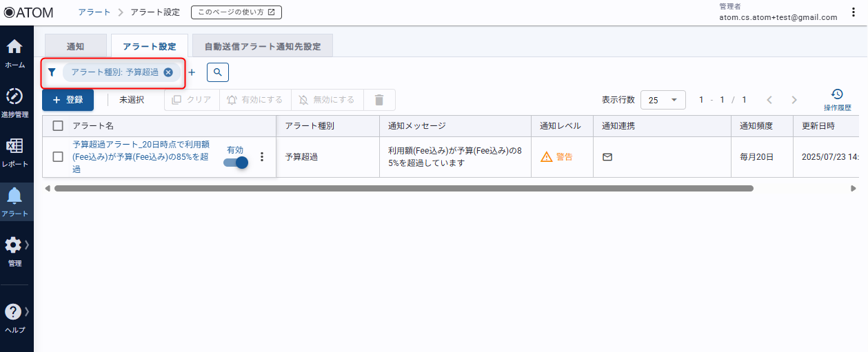868x352 pixels.
Task: Open the top-right three-dot account menu
Action: [854, 12]
